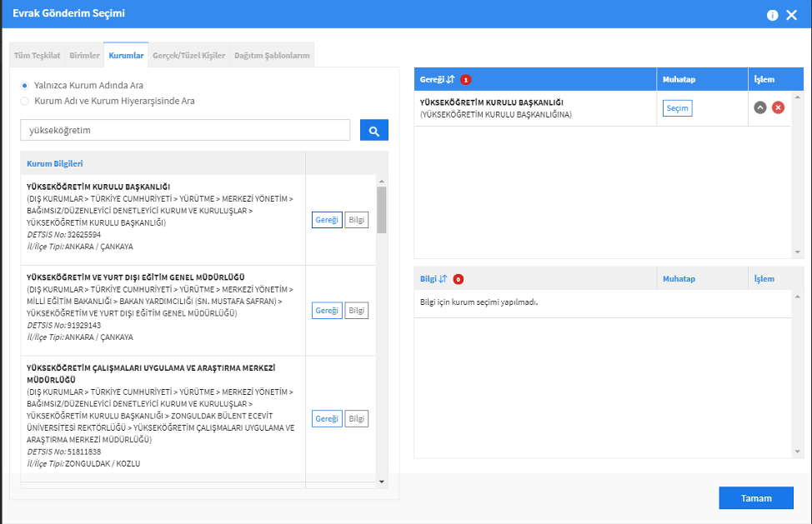Click YÜKSEKÖĞRETİM VE YURT DIŞI EĞİTİM GENEL MÜDÜRLÜĞÜ title
The image size is (812, 524).
(x=136, y=277)
